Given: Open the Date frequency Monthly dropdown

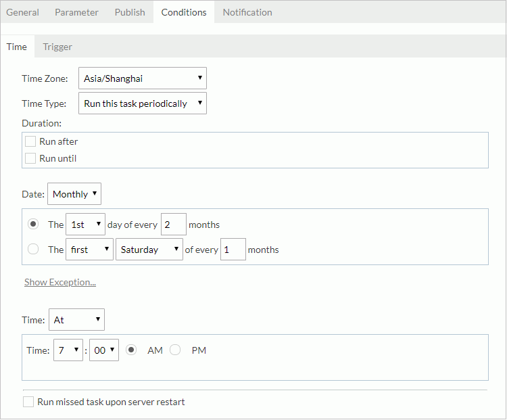Looking at the screenshot, I should pyautogui.click(x=74, y=194).
